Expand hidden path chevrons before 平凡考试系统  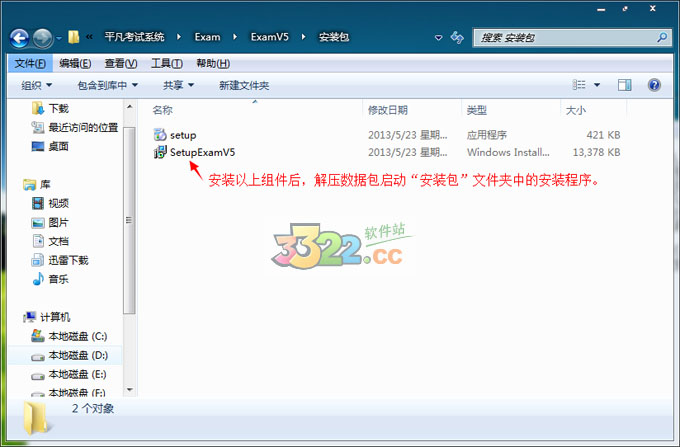89,37
